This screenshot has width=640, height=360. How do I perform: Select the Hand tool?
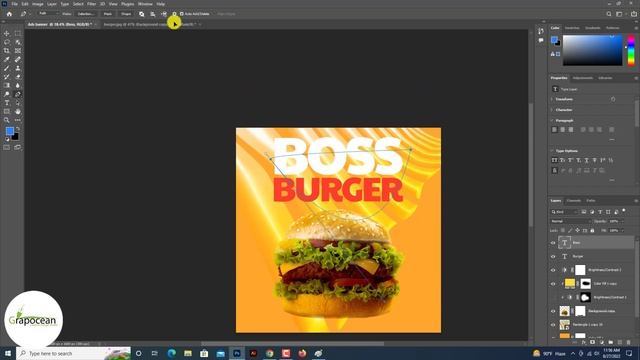[18, 111]
